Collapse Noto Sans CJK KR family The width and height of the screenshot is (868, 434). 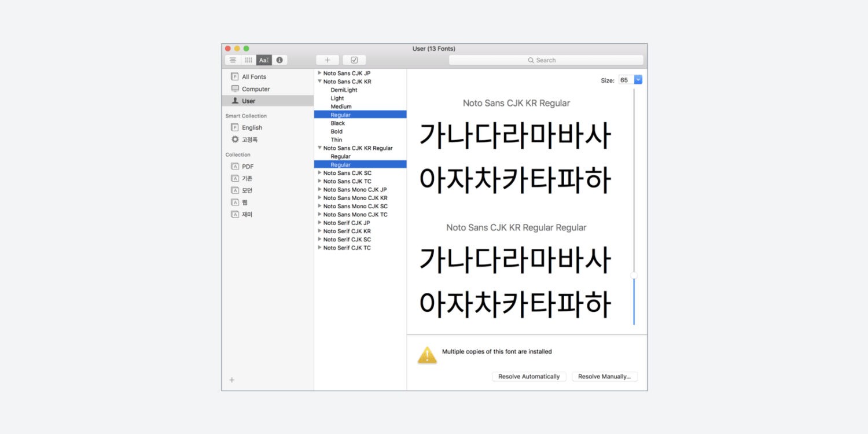pyautogui.click(x=319, y=82)
